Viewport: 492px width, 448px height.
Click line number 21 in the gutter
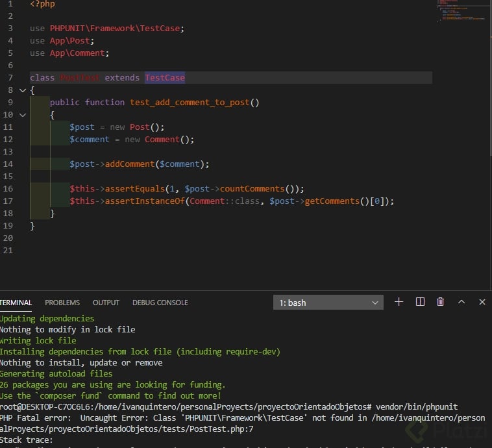(8, 251)
